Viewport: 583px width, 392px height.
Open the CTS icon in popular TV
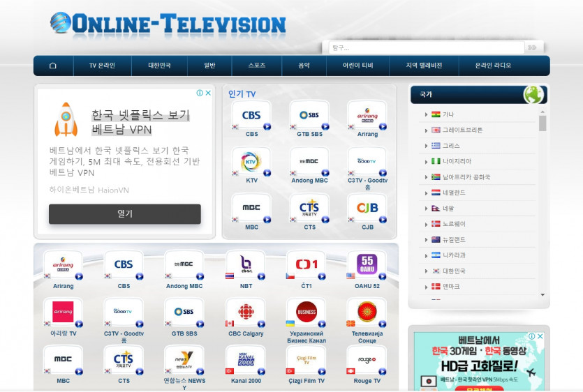tap(309, 209)
